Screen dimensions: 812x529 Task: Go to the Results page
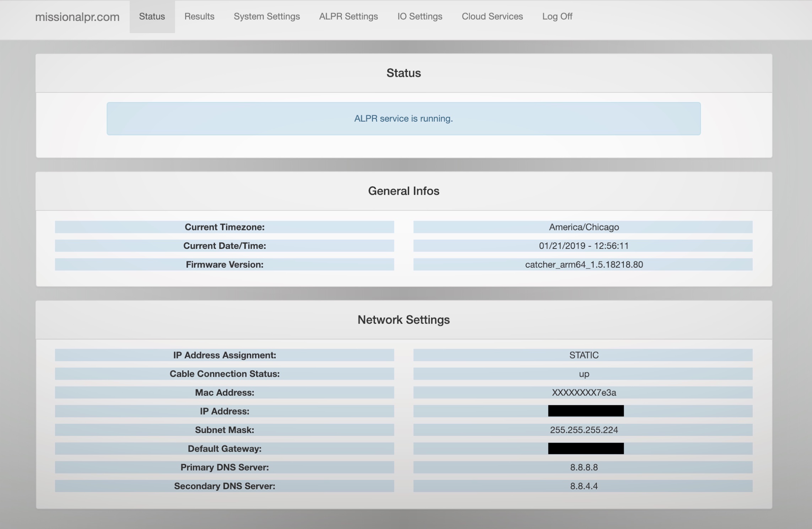199,16
